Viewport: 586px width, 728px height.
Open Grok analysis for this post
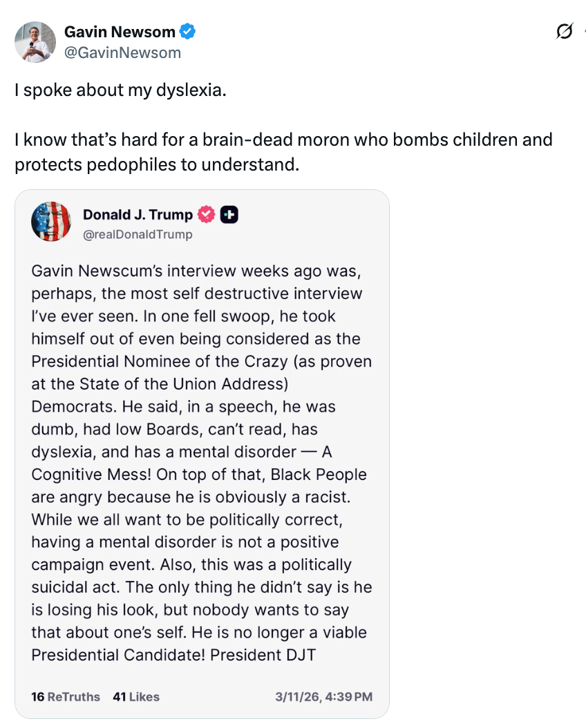(565, 31)
